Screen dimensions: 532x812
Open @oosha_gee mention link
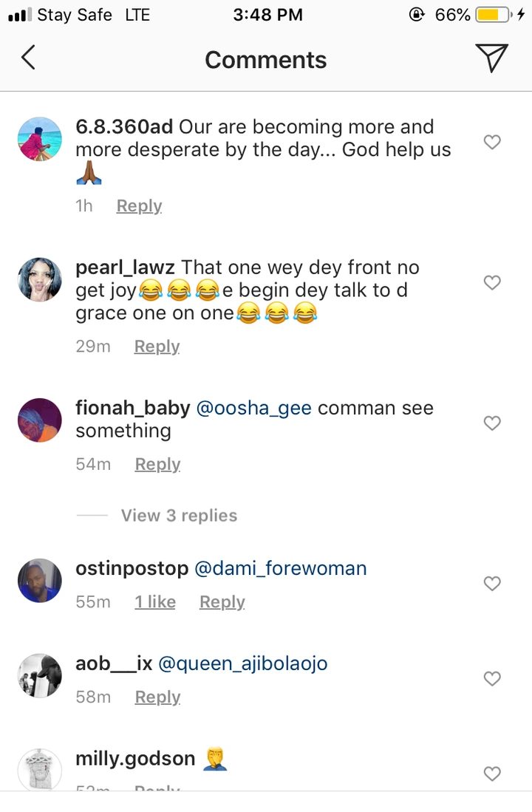click(253, 409)
